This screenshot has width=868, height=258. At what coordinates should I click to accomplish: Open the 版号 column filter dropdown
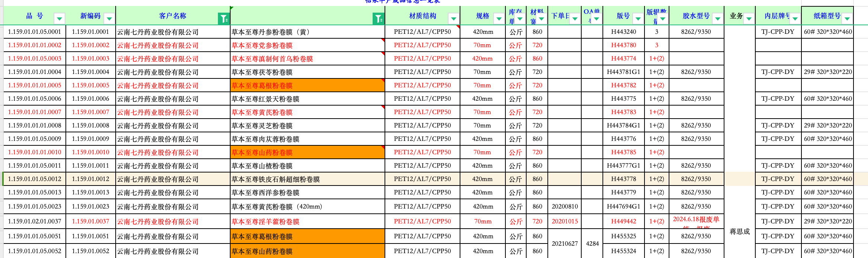[x=638, y=18]
